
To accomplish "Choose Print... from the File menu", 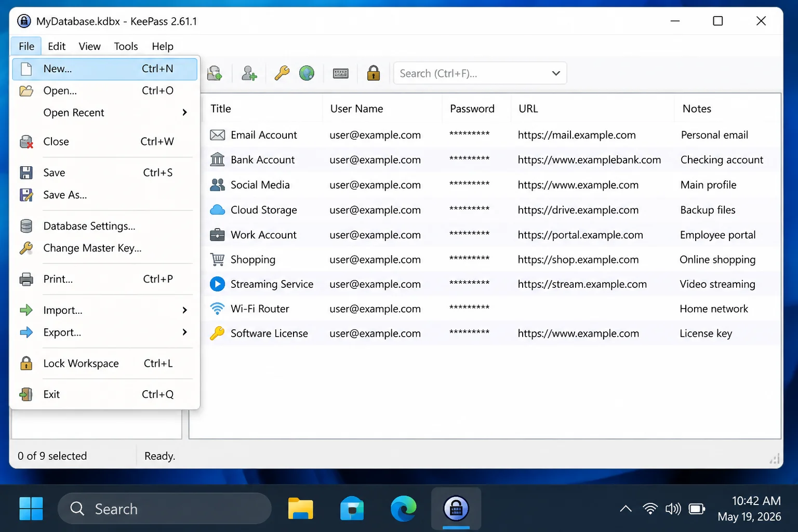I will [104, 279].
